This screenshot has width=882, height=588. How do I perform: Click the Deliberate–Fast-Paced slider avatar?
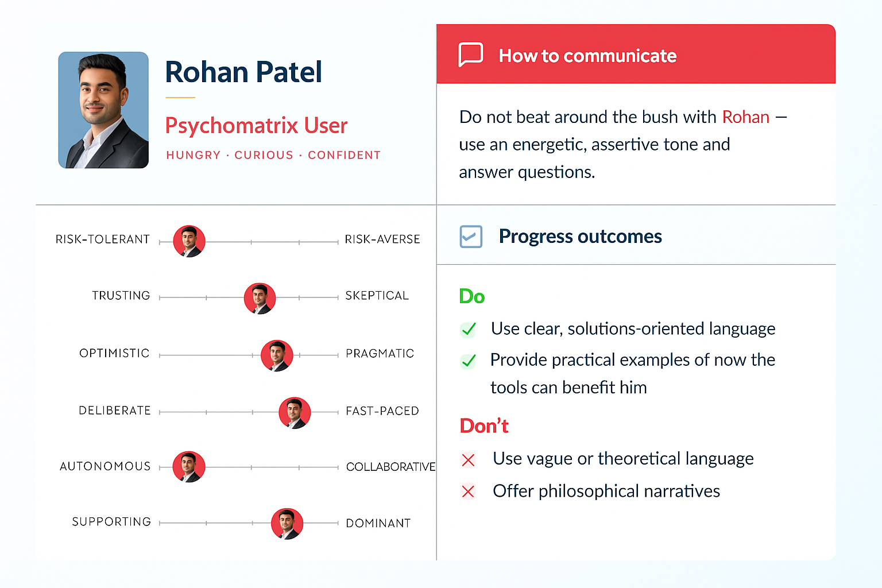click(295, 412)
